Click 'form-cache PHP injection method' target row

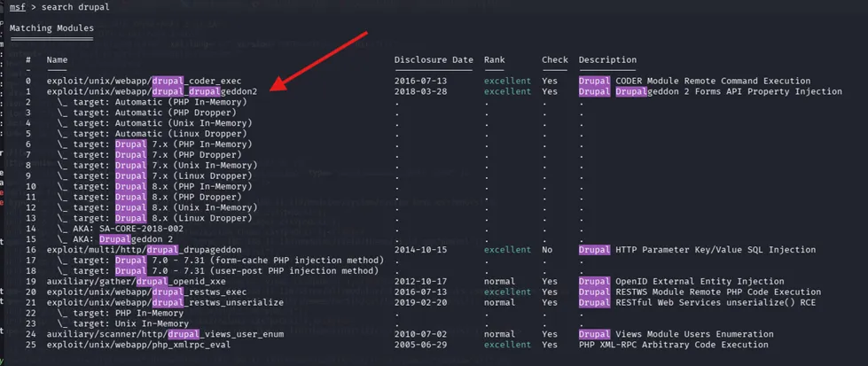pyautogui.click(x=221, y=260)
